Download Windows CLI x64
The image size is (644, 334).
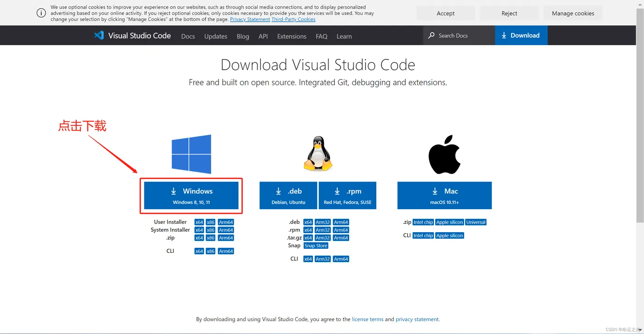[x=199, y=251]
